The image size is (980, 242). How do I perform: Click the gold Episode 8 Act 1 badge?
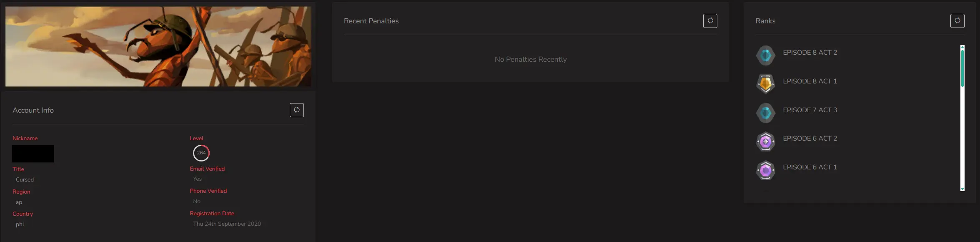coord(765,84)
